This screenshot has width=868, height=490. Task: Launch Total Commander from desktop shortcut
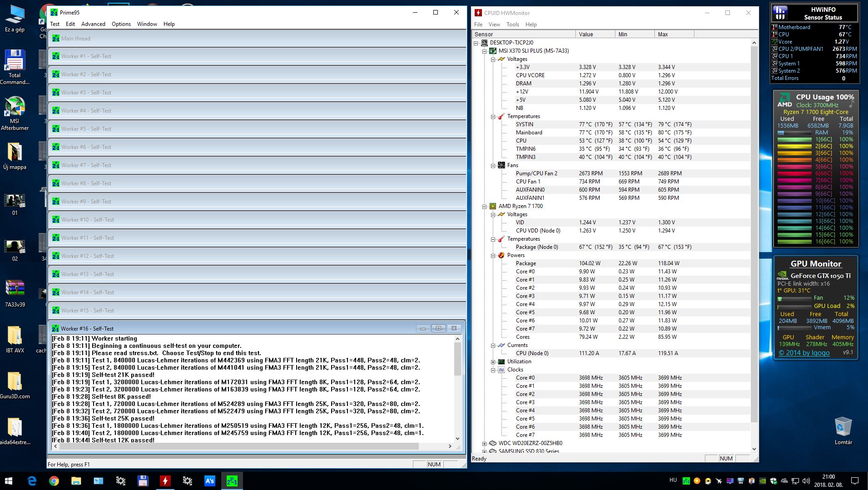(x=15, y=67)
